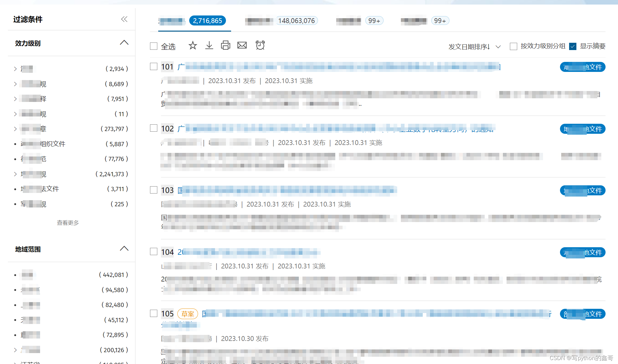Select checkbox for result 101
Screen dimensions: 618x364
click(154, 66)
